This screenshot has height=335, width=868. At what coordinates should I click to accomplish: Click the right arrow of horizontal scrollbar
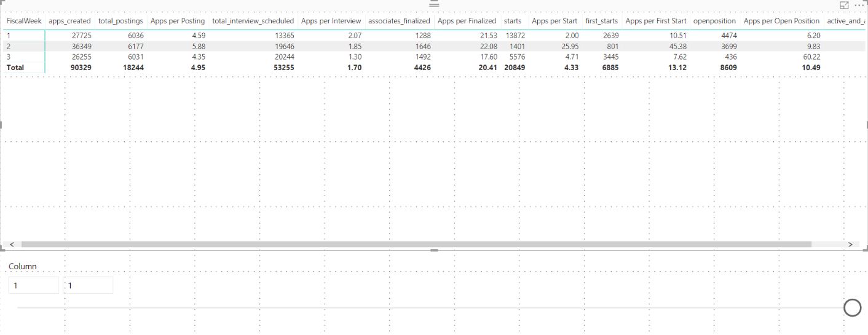point(850,244)
